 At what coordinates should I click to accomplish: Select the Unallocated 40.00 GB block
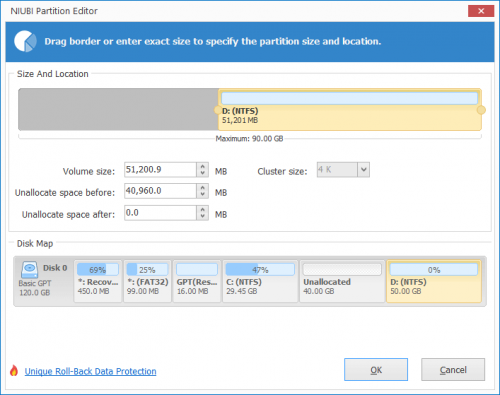[x=342, y=281]
